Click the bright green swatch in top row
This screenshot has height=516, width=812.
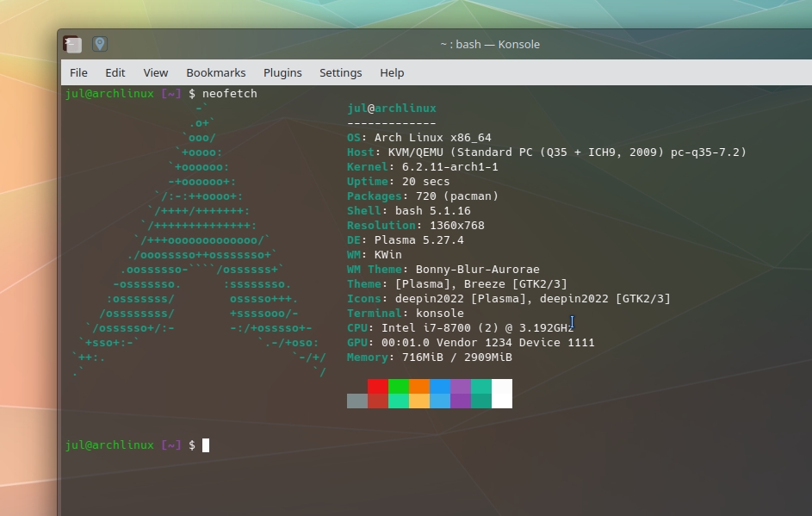(399, 386)
